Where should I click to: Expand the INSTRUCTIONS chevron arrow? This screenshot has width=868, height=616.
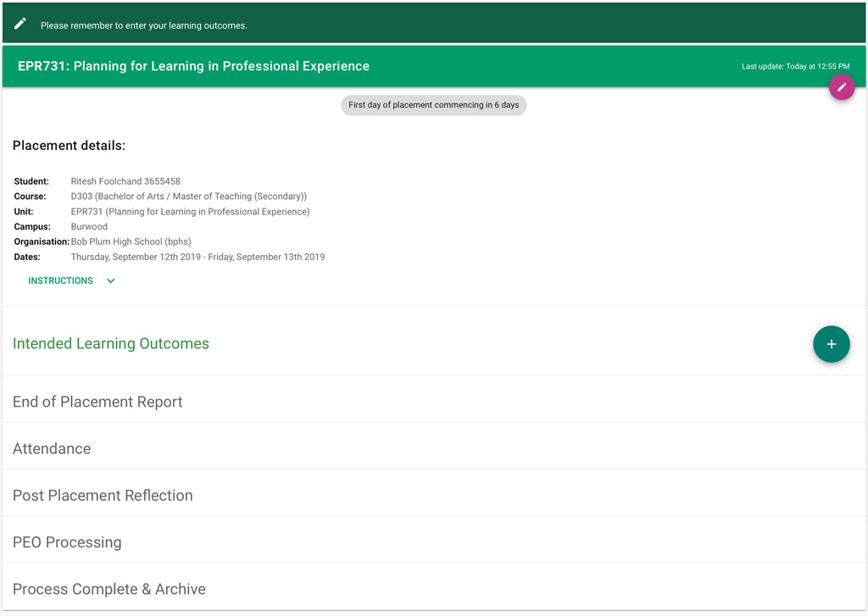[111, 280]
